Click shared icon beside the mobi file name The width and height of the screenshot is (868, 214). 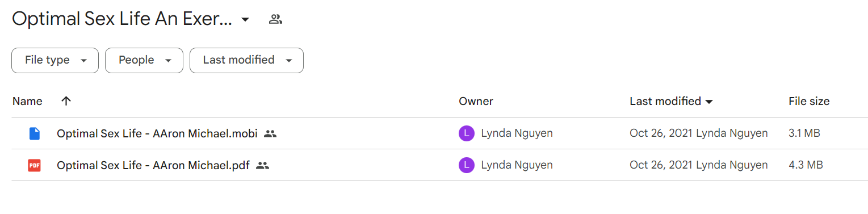270,134
